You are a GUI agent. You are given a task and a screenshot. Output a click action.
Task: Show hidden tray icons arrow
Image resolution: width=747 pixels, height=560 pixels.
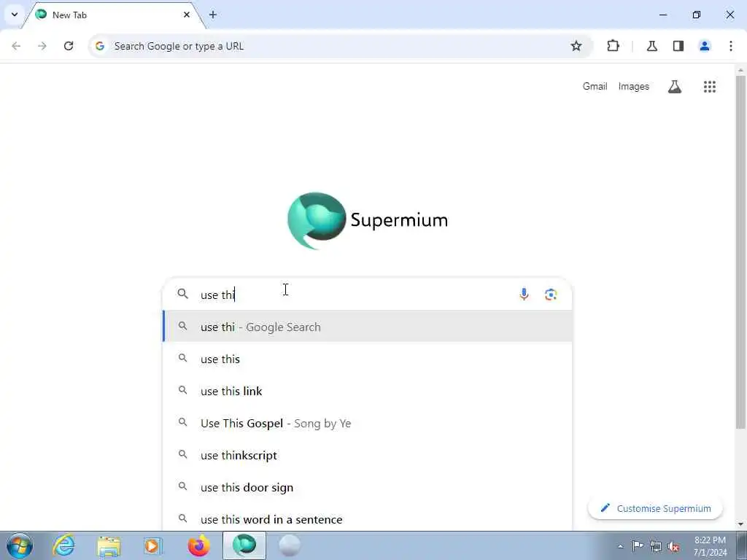pos(620,547)
